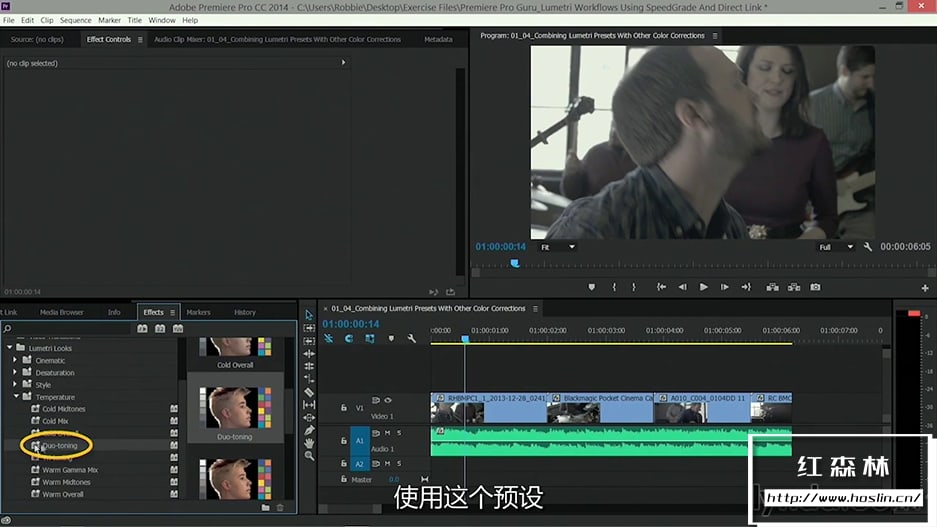
Task: Open the File menu
Action: (8, 20)
